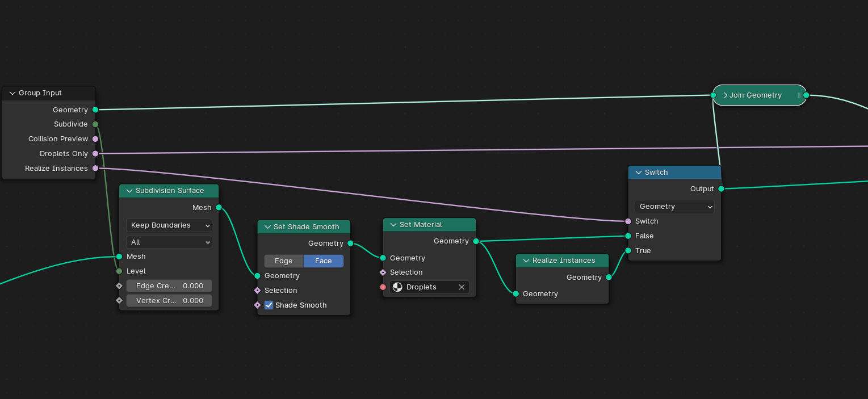
Task: Click the red Material input socket
Action: pyautogui.click(x=383, y=287)
